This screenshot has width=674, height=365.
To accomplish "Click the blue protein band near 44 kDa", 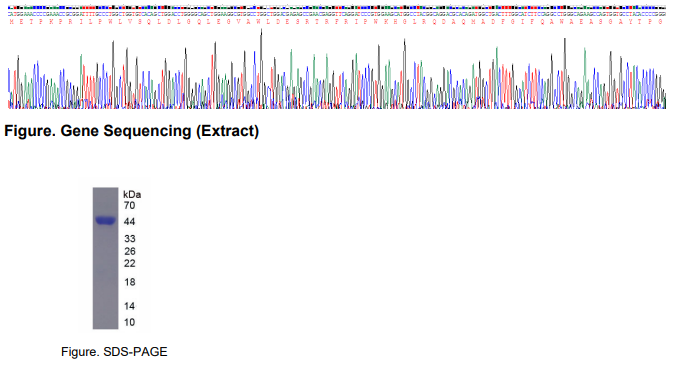I will coord(105,221).
